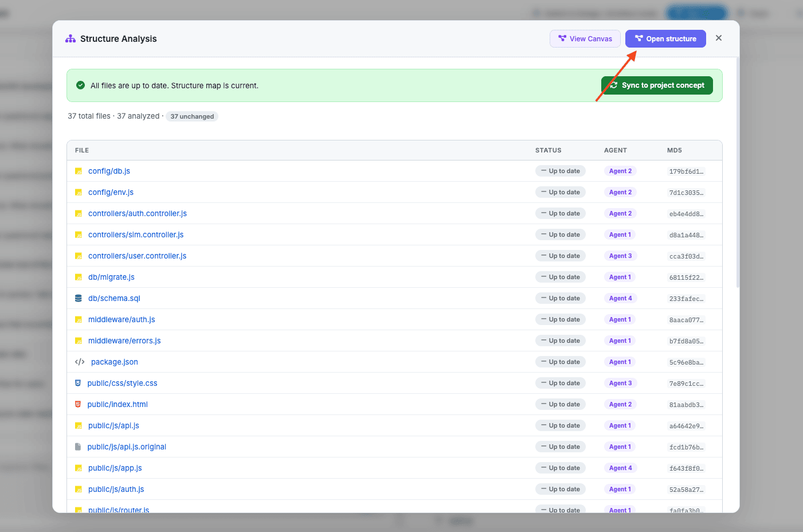Click the dialog's vertical scrollbar
Screen dimensions: 803x532
coord(738,172)
